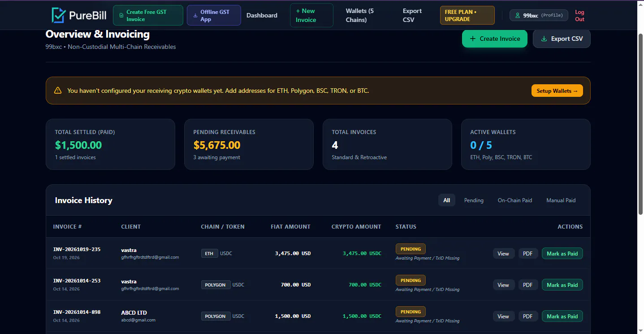
Task: Click the Setup Wallets button
Action: [557, 91]
